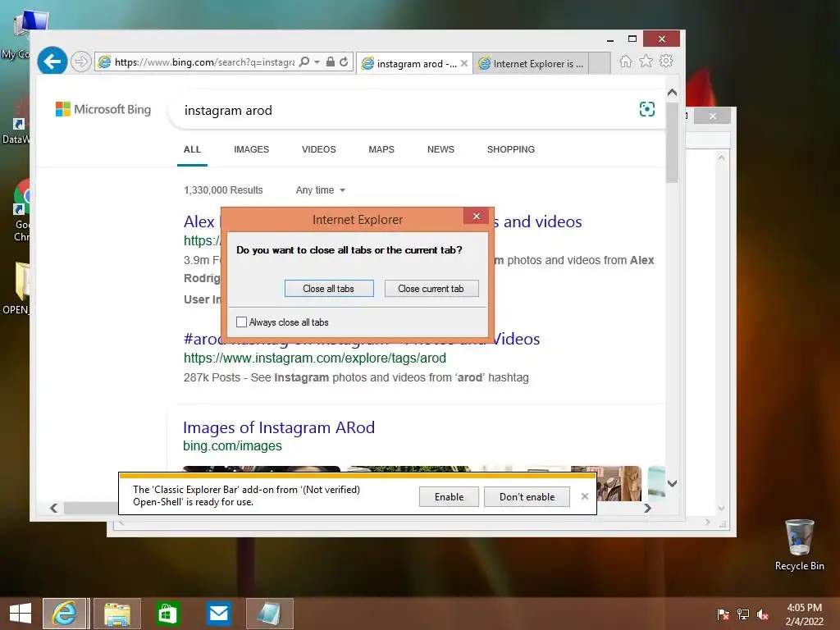Minimize the Internet Explorer window
840x630 pixels.
[x=610, y=39]
